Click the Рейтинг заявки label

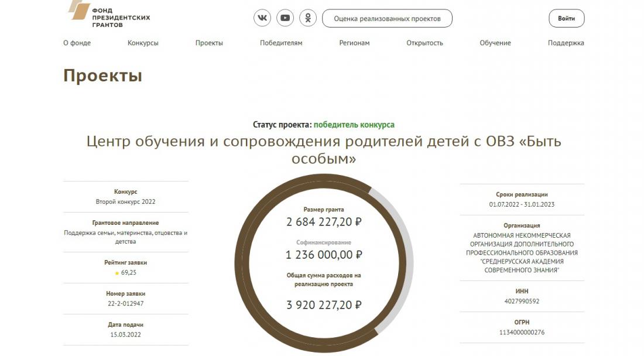pos(126,262)
